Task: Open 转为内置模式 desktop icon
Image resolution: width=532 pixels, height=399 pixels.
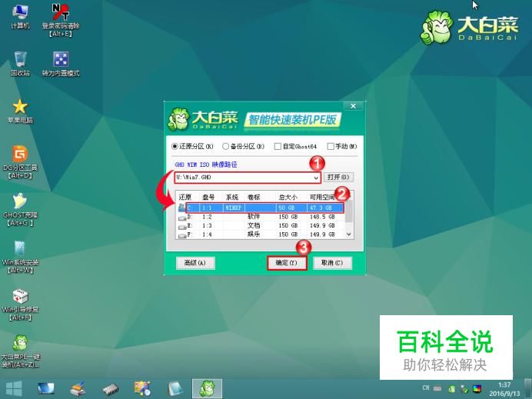Action: click(x=61, y=64)
